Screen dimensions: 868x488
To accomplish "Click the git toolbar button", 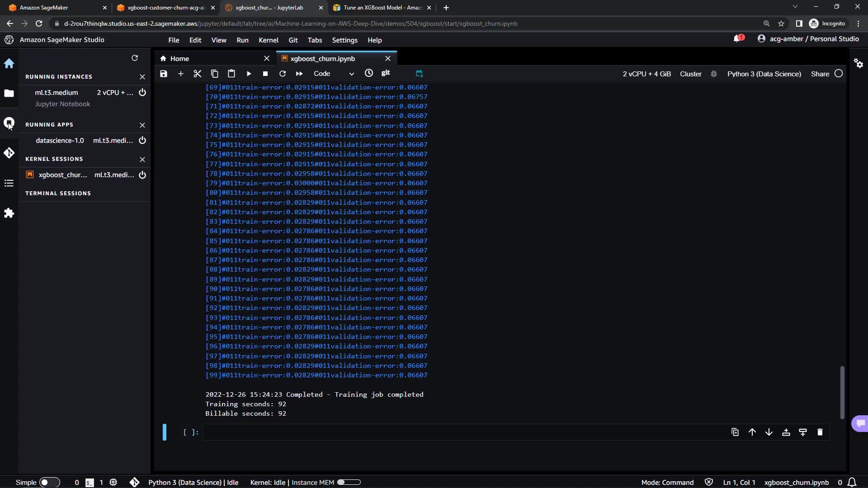I will pyautogui.click(x=386, y=73).
